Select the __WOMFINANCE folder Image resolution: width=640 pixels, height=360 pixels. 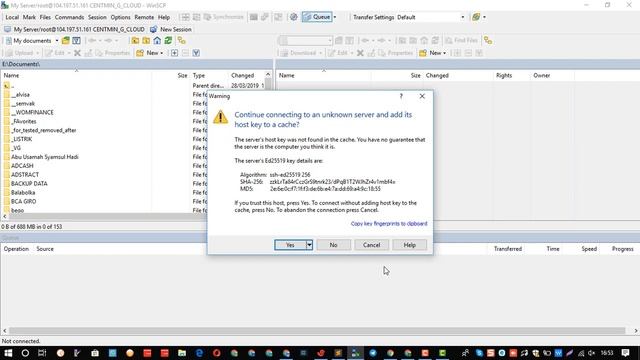click(x=32, y=112)
